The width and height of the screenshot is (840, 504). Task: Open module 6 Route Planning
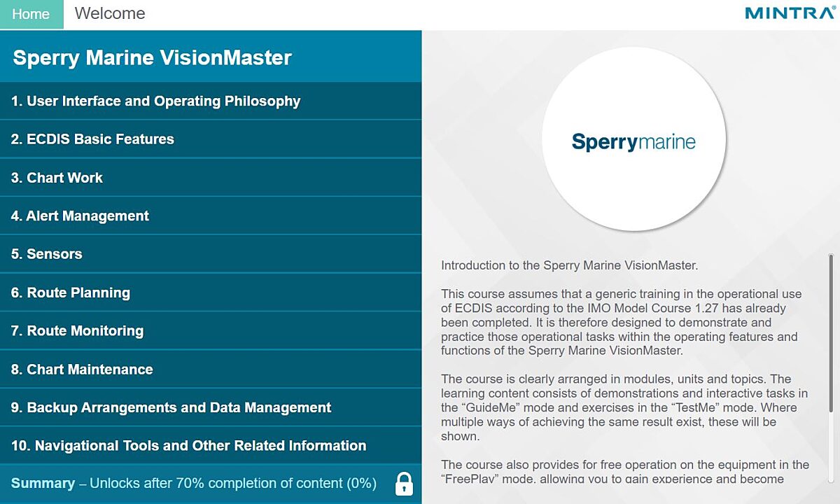point(211,293)
